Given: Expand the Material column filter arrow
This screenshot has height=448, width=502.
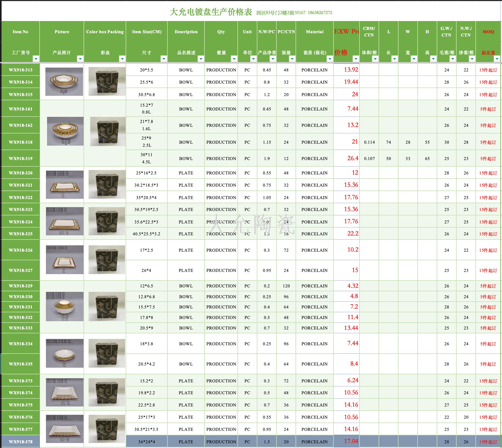Looking at the screenshot, I should click(x=330, y=59).
